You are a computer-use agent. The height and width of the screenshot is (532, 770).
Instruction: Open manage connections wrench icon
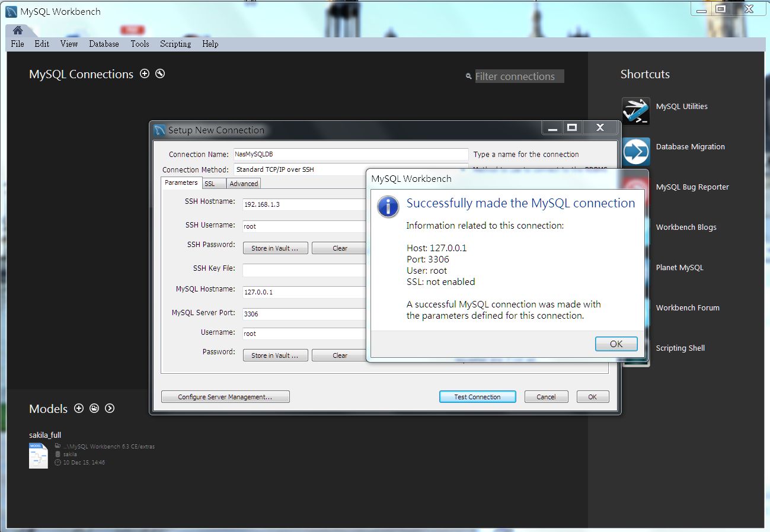click(160, 73)
